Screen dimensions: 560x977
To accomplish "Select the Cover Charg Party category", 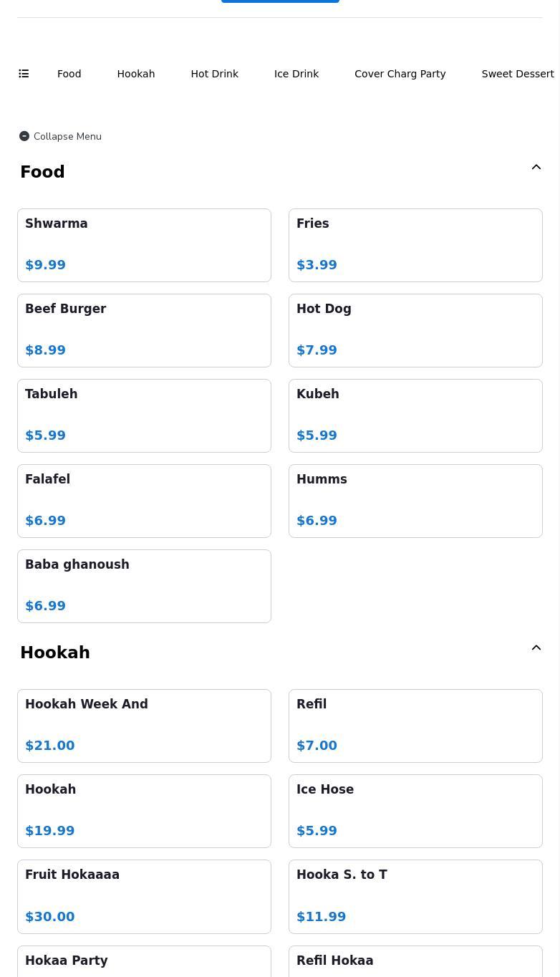I will pos(400,74).
